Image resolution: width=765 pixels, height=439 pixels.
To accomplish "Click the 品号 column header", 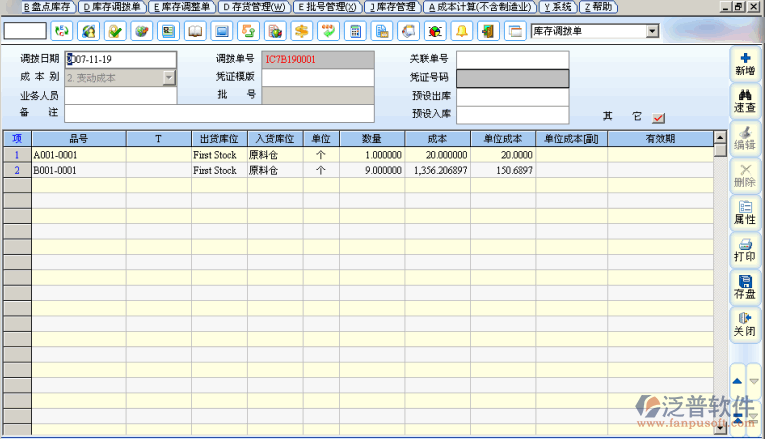I will tap(78, 139).
